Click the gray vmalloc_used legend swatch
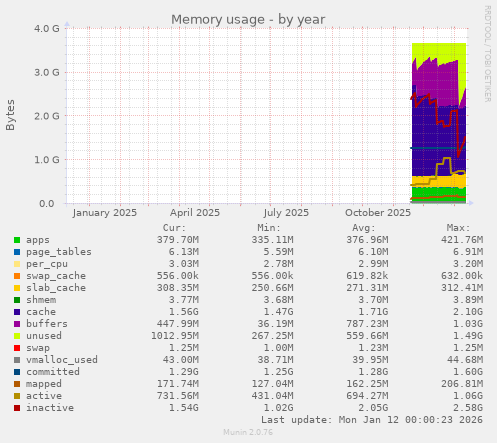Image resolution: width=497 pixels, height=443 pixels. click(x=17, y=360)
